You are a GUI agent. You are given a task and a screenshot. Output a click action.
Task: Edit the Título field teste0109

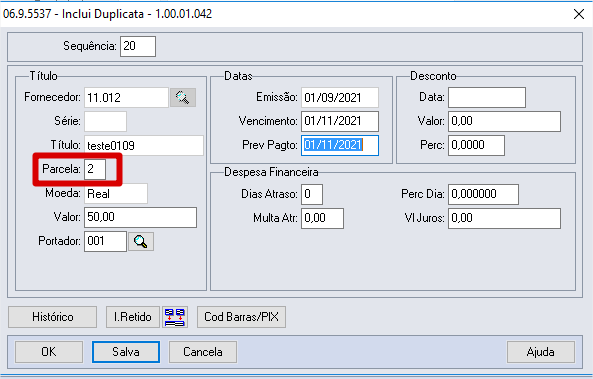coord(144,146)
